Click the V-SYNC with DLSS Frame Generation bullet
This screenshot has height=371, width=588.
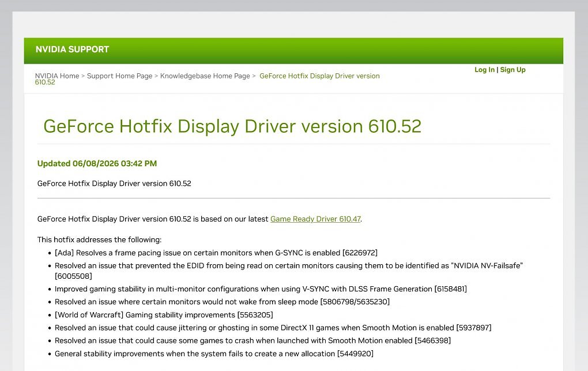click(261, 288)
